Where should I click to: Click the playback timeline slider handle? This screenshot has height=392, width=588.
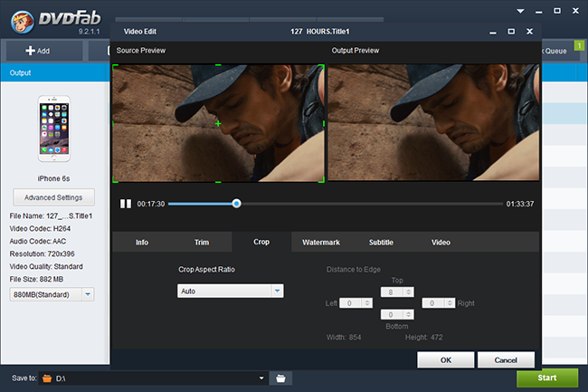(x=236, y=204)
